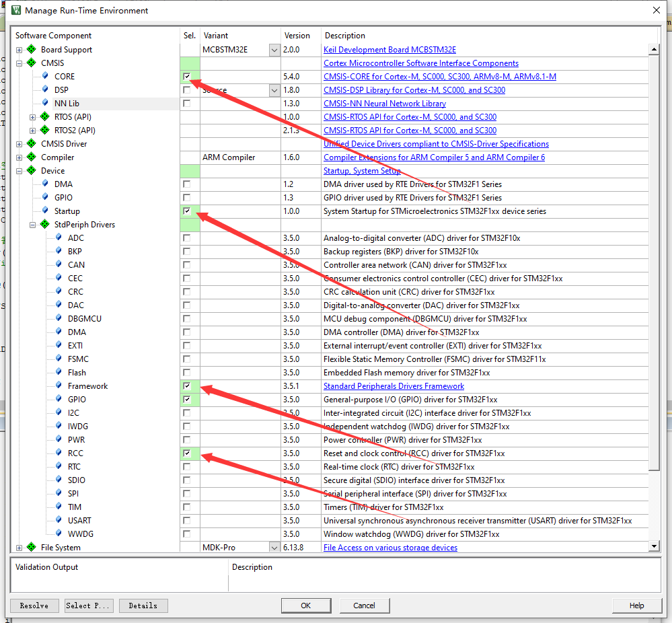This screenshot has width=672, height=623.
Task: Click the File System green diamond icon
Action: click(x=32, y=547)
